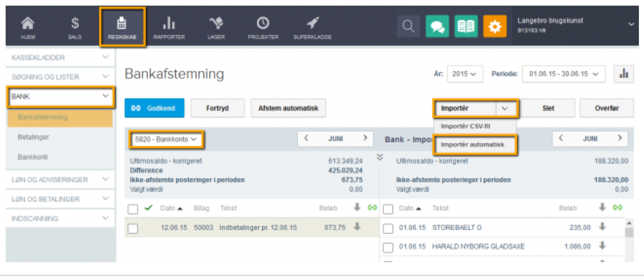Click the 1.086,00 amount for HARALD NYBORG

point(578,247)
